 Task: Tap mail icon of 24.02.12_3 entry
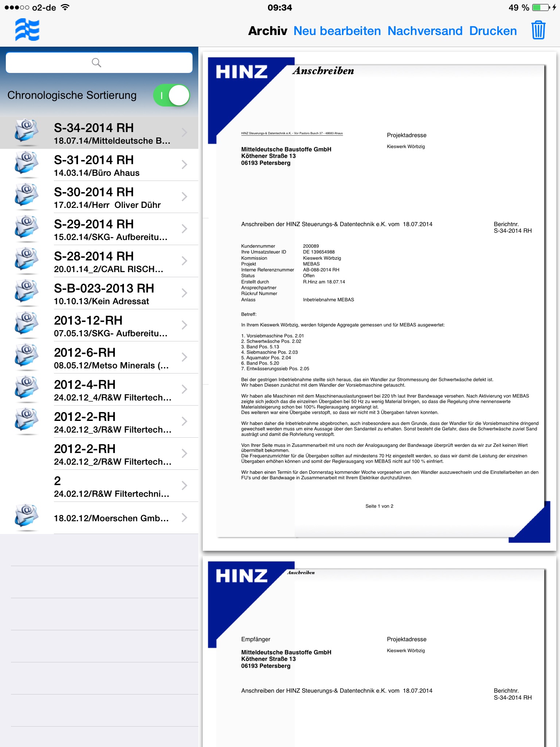pyautogui.click(x=26, y=421)
